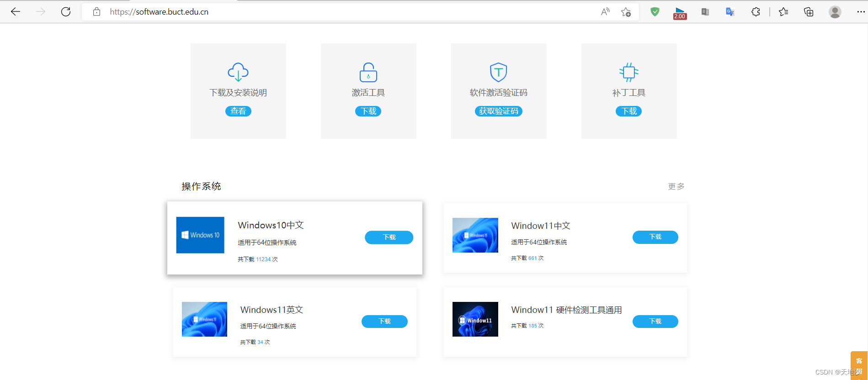Click the Windows11英文 thumbnail image
The height and width of the screenshot is (380, 868).
click(204, 319)
